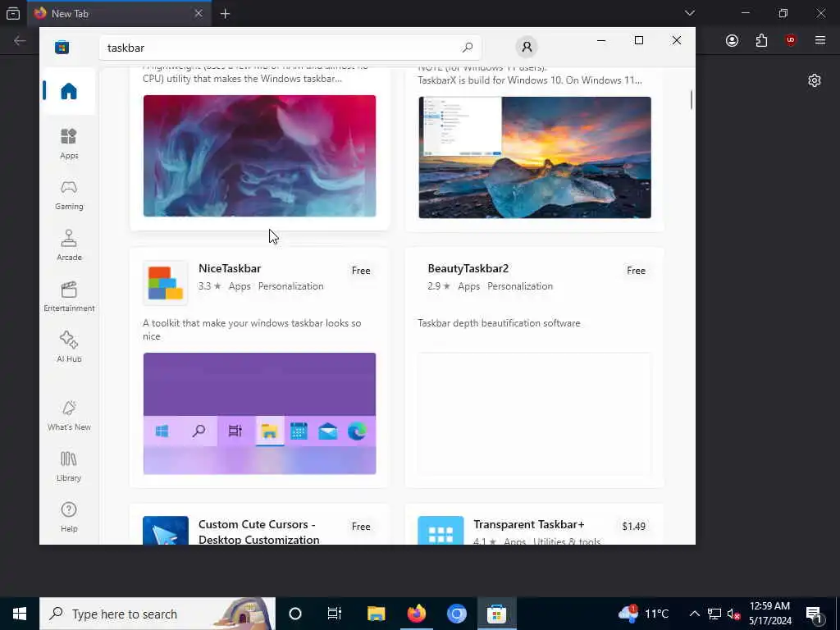This screenshot has height=630, width=840.
Task: Open the TaskbarX ice beach screenshot thumbnail
Action: tap(535, 157)
